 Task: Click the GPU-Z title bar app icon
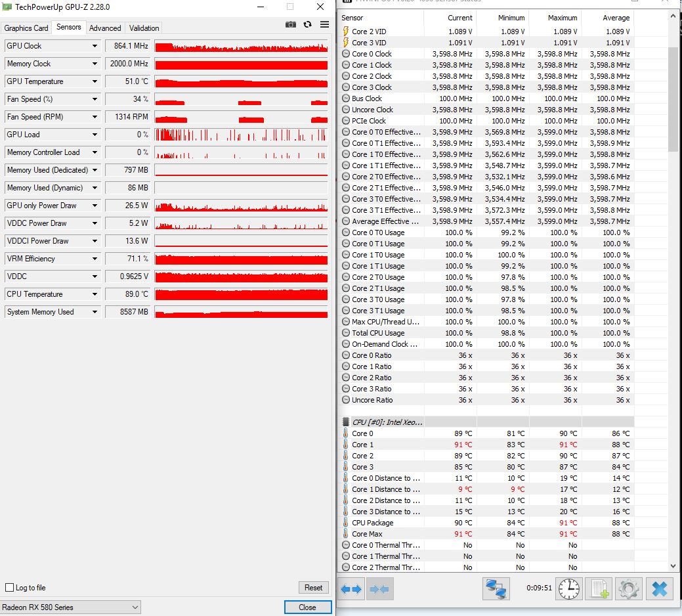click(x=7, y=7)
